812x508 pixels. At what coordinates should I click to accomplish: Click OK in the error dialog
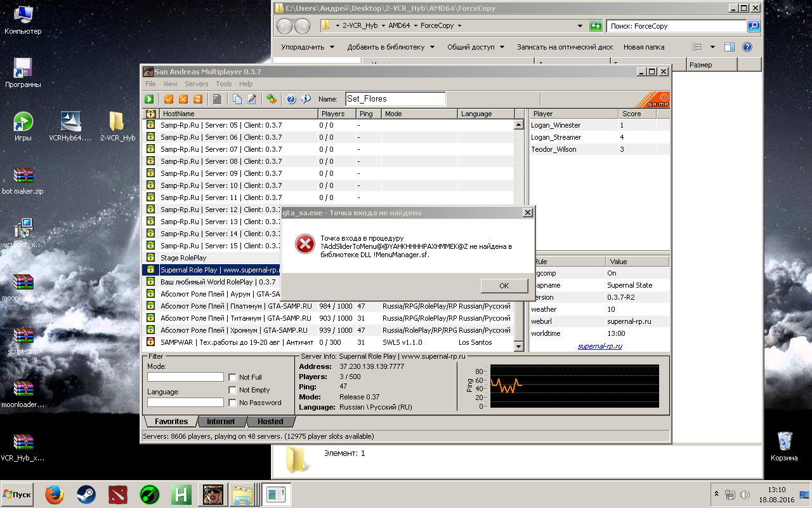point(504,286)
